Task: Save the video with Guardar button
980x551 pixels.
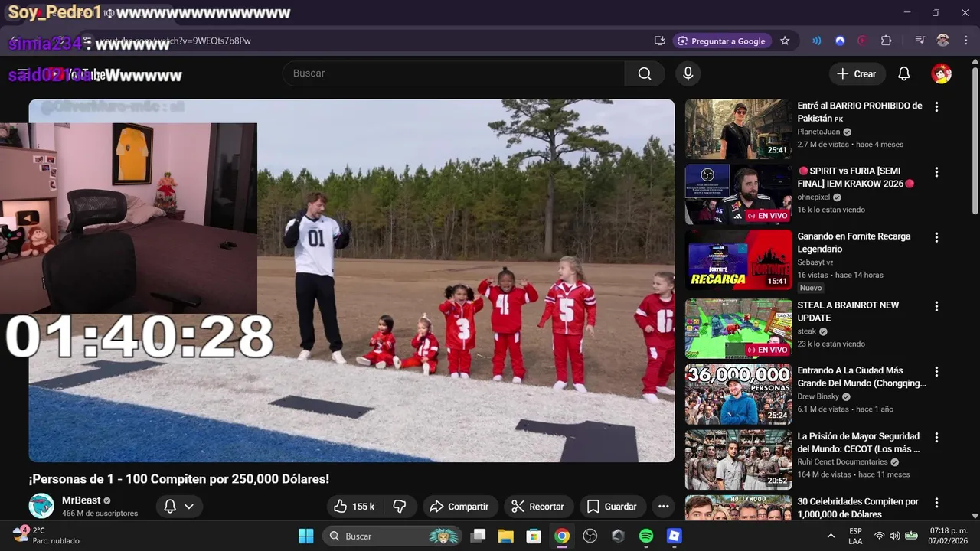Action: [612, 507]
